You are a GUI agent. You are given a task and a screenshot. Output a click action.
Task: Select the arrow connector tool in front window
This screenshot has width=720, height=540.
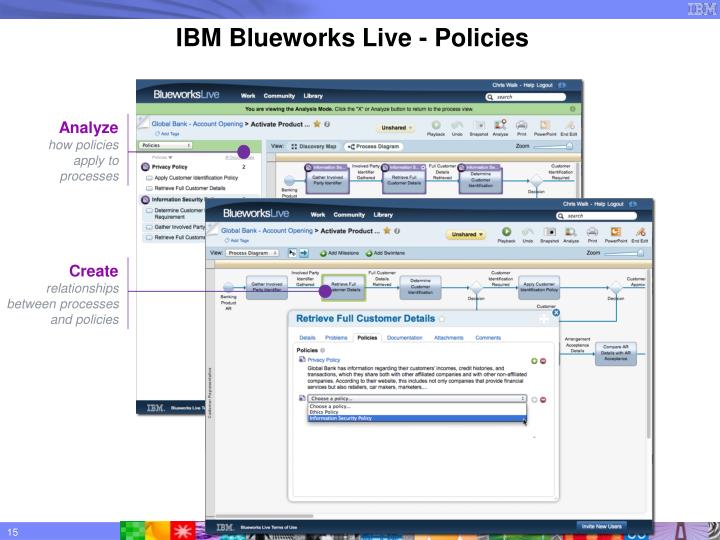point(304,253)
